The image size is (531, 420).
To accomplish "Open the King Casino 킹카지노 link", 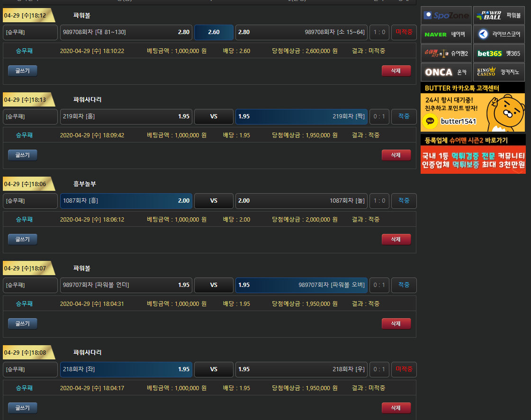I will [499, 72].
